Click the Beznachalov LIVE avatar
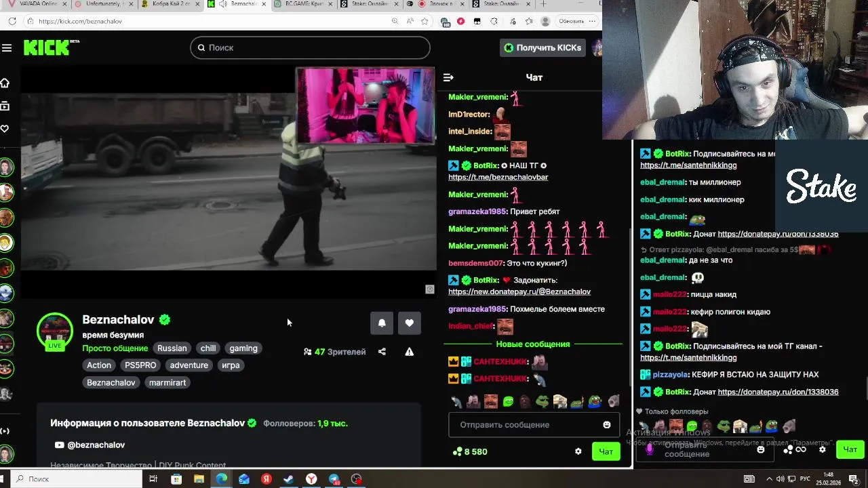This screenshot has height=488, width=868. (54, 331)
